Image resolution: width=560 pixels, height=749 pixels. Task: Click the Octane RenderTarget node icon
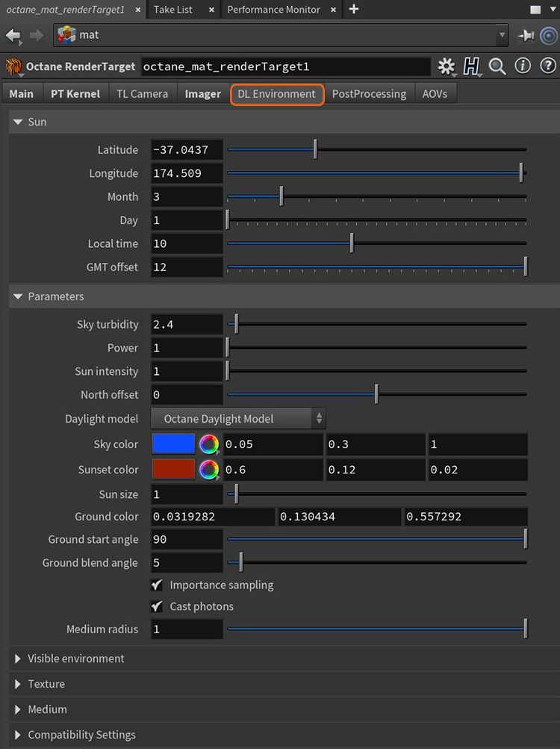[x=13, y=66]
